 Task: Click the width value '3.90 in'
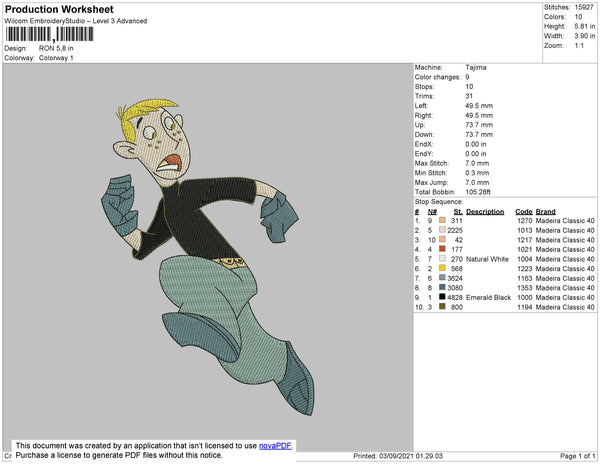[585, 36]
